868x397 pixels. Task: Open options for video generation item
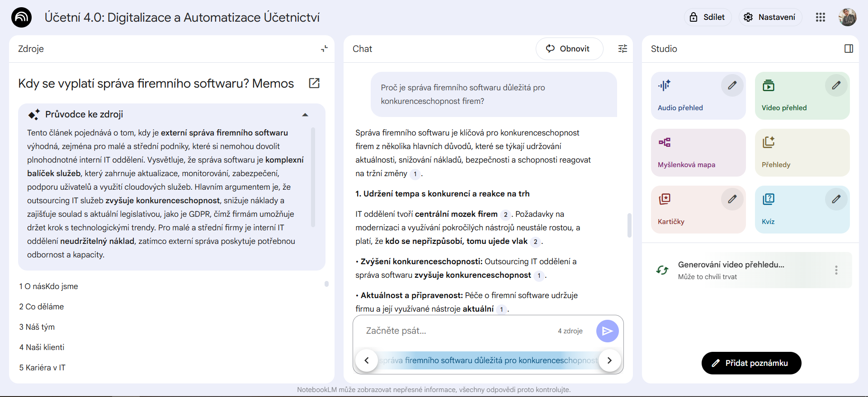836,270
